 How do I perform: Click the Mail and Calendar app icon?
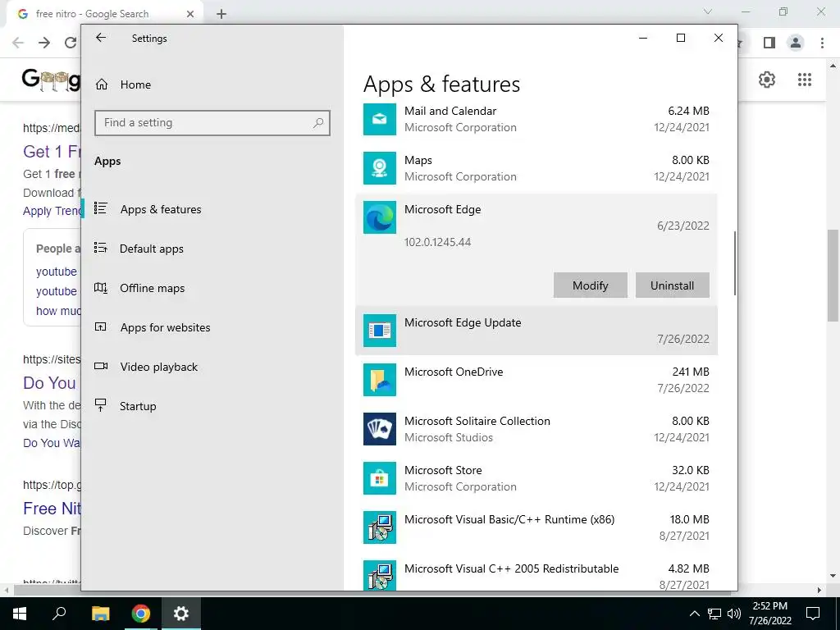379,119
